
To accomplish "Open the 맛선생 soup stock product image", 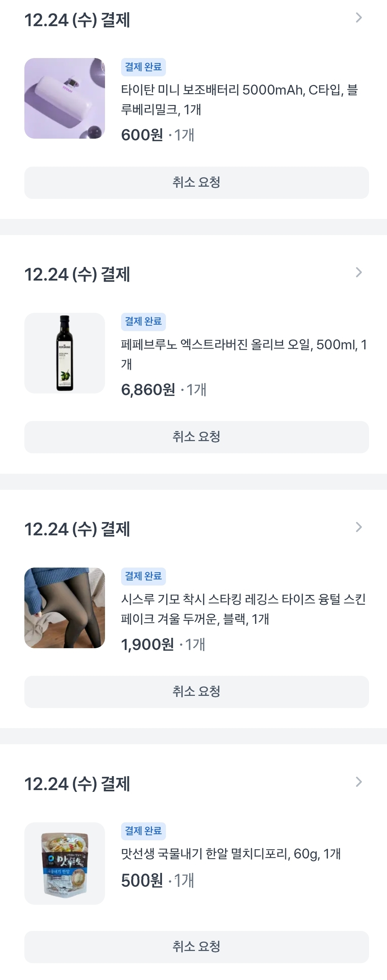I will click(65, 863).
